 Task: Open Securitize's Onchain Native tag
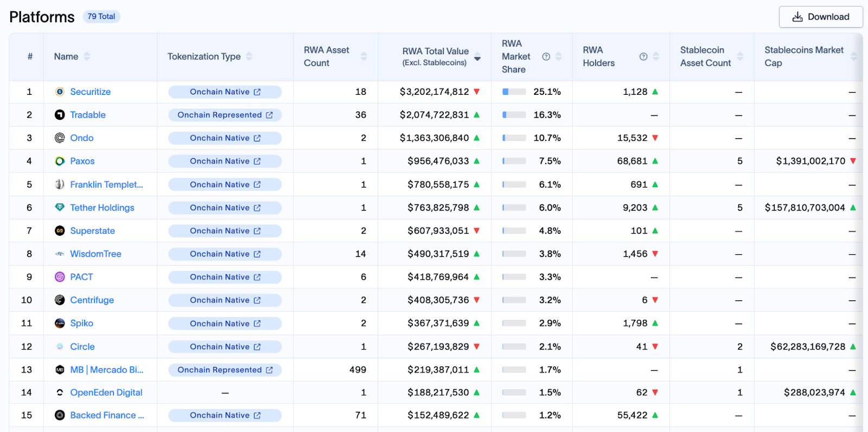[x=225, y=92]
